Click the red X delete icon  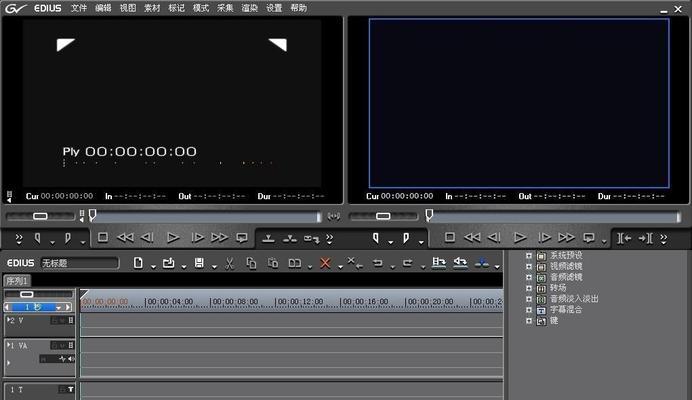tap(325, 263)
